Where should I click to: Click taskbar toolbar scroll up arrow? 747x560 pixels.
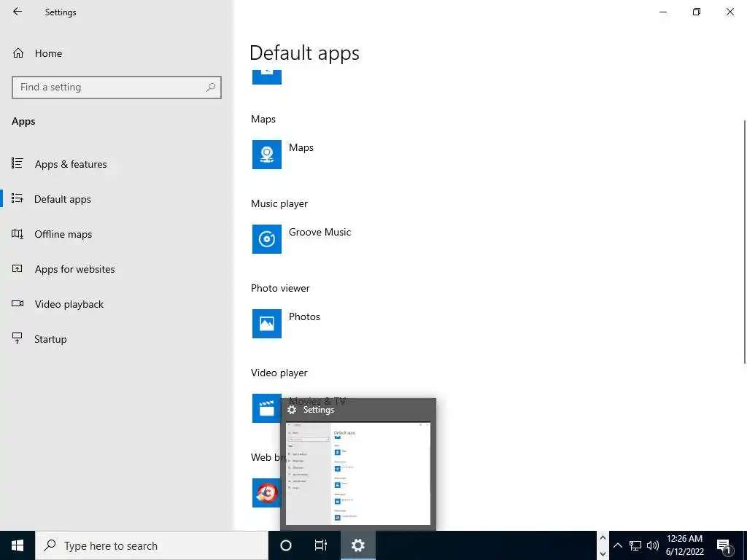coord(603,538)
